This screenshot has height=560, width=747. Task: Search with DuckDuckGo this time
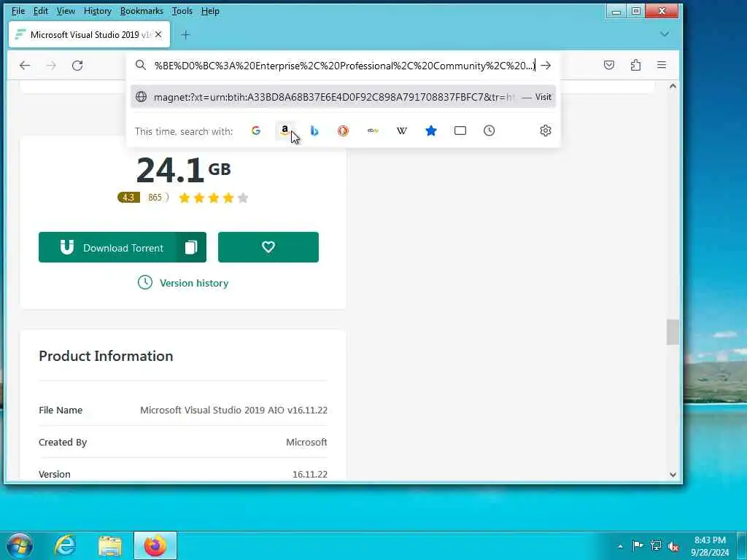click(x=343, y=131)
